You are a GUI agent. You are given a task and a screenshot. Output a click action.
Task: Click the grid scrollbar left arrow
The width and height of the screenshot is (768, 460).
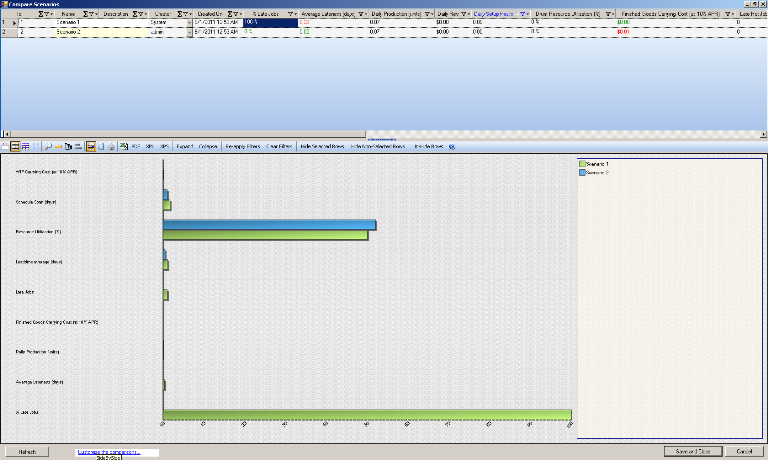coord(5,134)
